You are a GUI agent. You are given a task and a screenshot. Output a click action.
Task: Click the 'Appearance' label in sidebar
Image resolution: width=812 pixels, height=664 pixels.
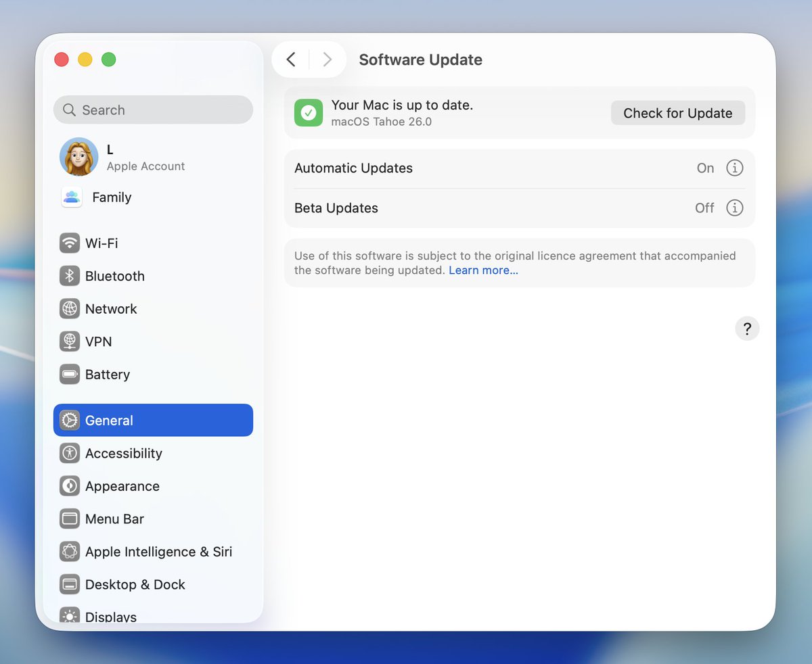122,486
